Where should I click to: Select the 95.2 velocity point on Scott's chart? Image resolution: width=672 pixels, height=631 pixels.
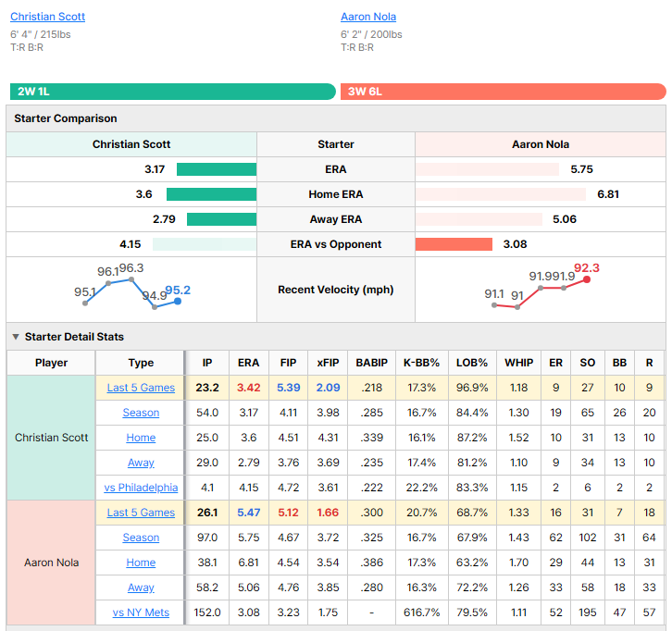pyautogui.click(x=178, y=301)
